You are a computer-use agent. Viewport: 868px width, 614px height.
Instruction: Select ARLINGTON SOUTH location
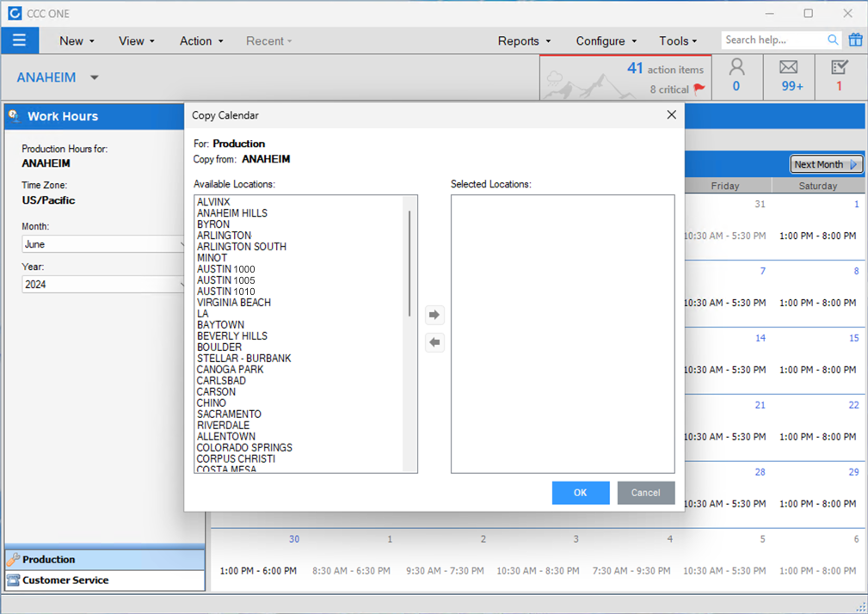(242, 247)
